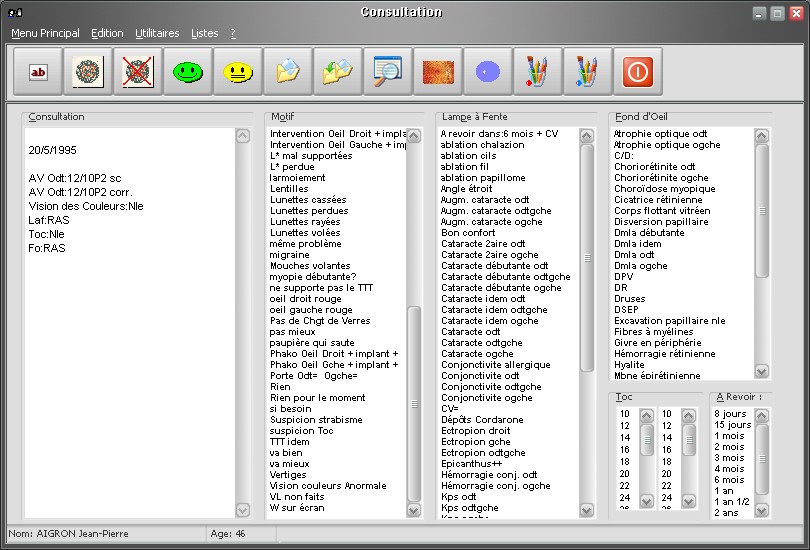Screen dimensions: 810x550
Task: Select '6 mois' in A Revoir list
Action: 729,480
